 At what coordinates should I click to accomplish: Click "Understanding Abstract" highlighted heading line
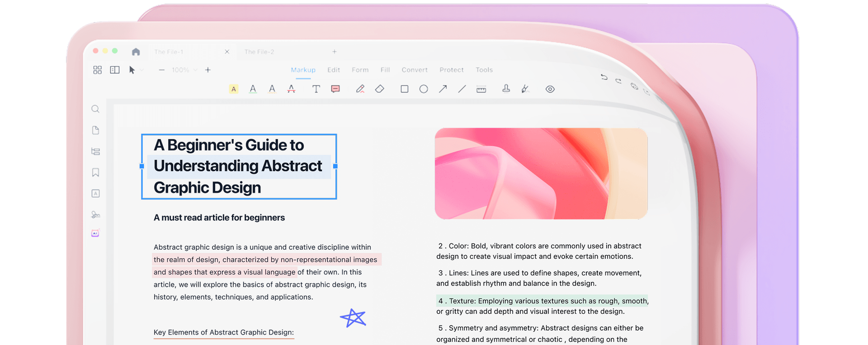tap(238, 166)
